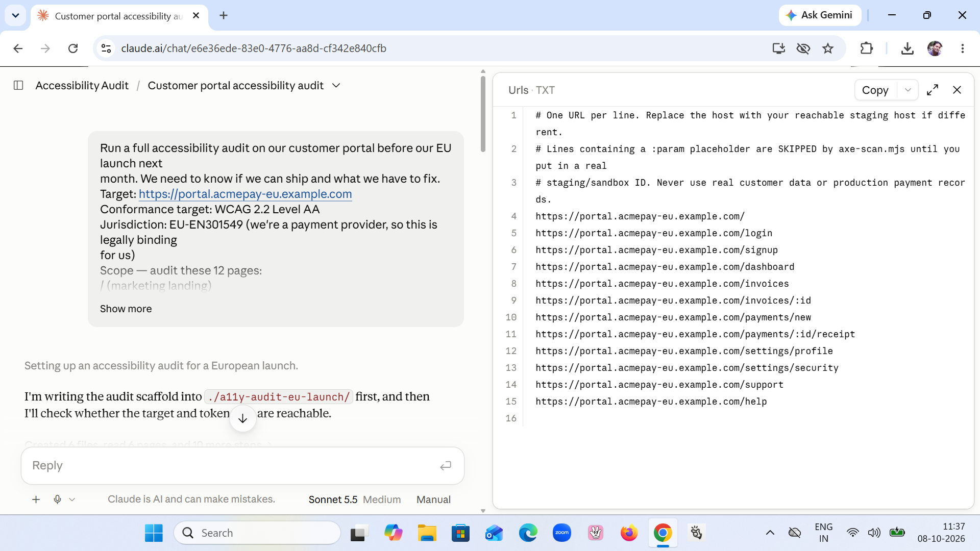This screenshot has height=551, width=980.
Task: Copy the Urls file contents
Action: [875, 90]
